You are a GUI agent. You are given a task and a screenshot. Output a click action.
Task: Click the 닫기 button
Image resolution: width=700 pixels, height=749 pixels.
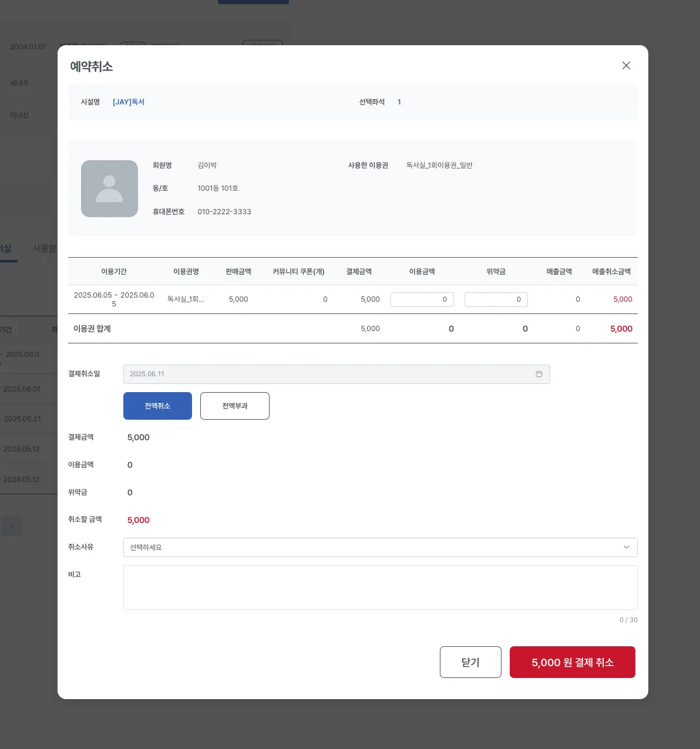(470, 662)
